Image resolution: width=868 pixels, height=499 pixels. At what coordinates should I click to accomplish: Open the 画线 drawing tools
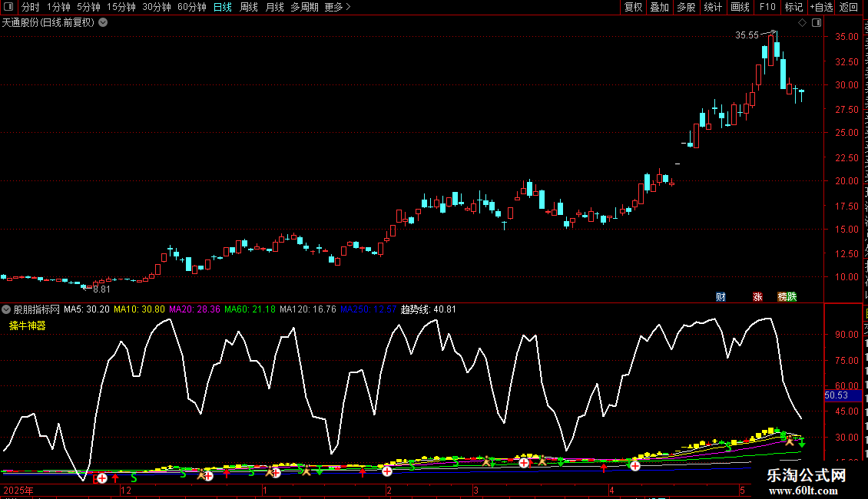740,7
